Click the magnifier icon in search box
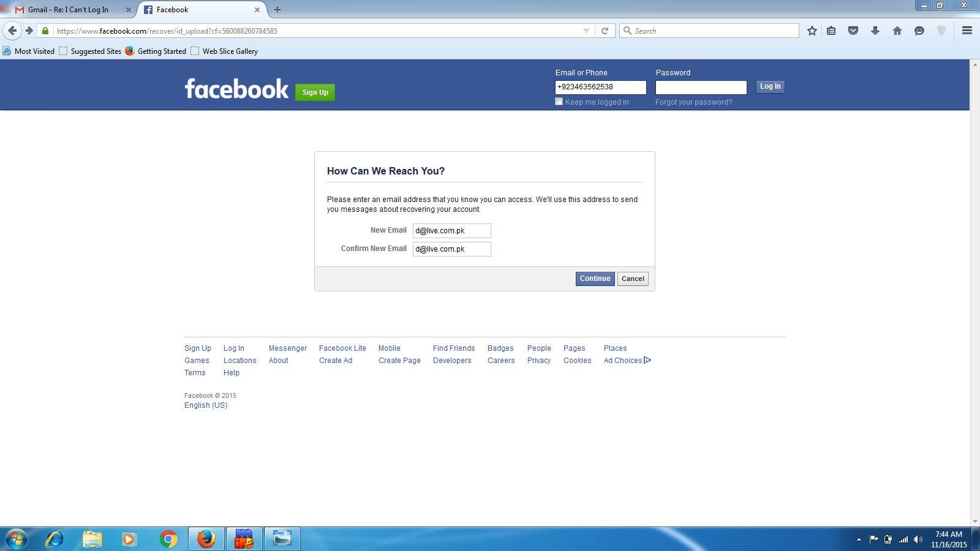 (x=627, y=31)
